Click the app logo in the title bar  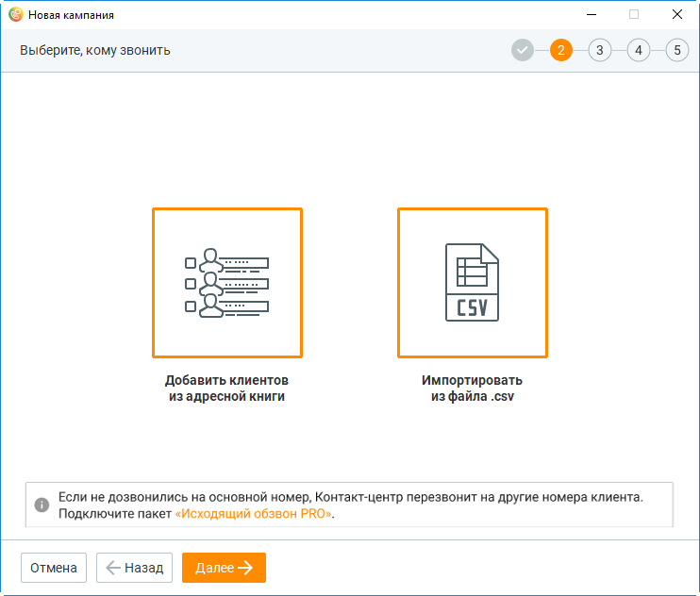[16, 15]
